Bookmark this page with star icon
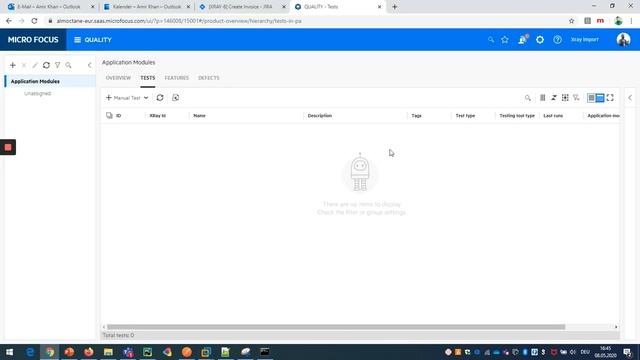The height and width of the screenshot is (360, 640). [x=571, y=21]
